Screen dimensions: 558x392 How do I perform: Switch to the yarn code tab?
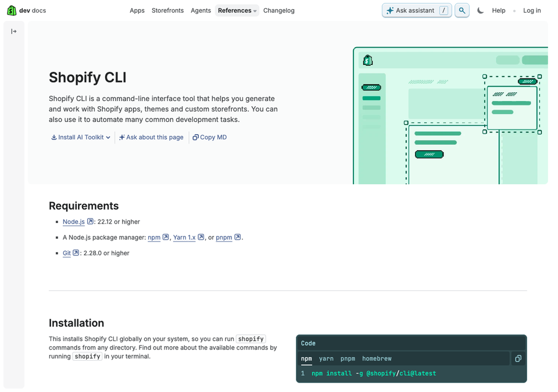pos(326,358)
